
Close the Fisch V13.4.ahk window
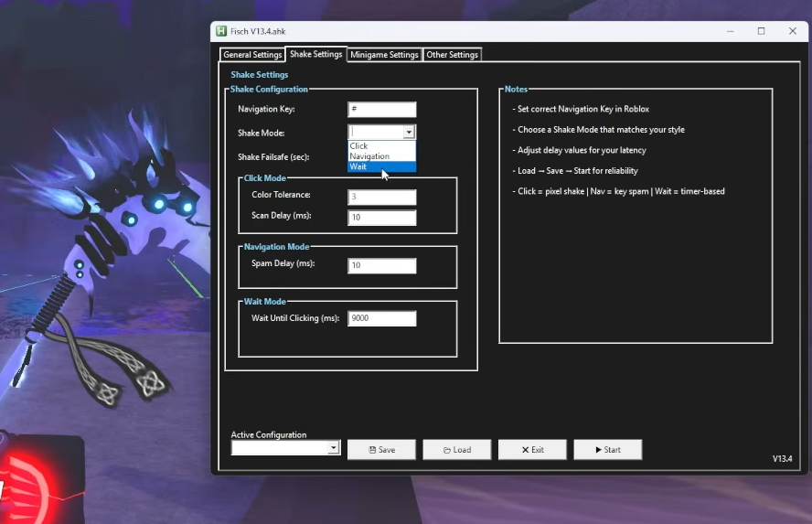pos(792,31)
